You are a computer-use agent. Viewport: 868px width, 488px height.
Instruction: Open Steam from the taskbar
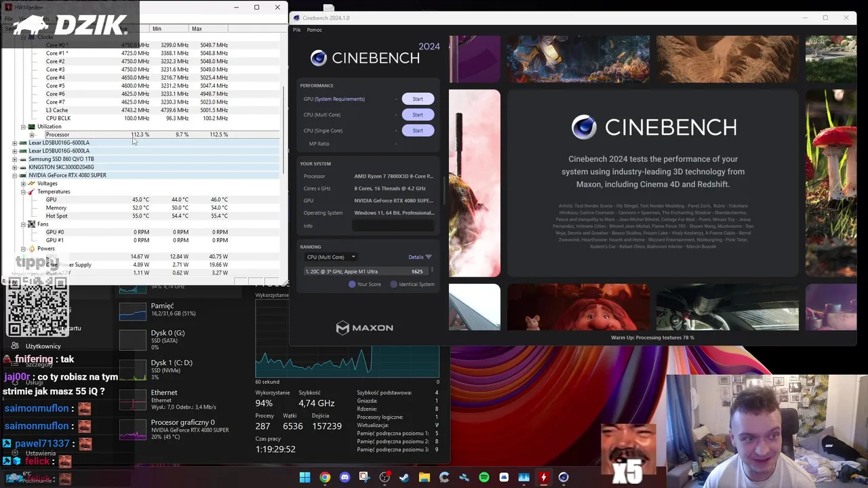point(404,477)
